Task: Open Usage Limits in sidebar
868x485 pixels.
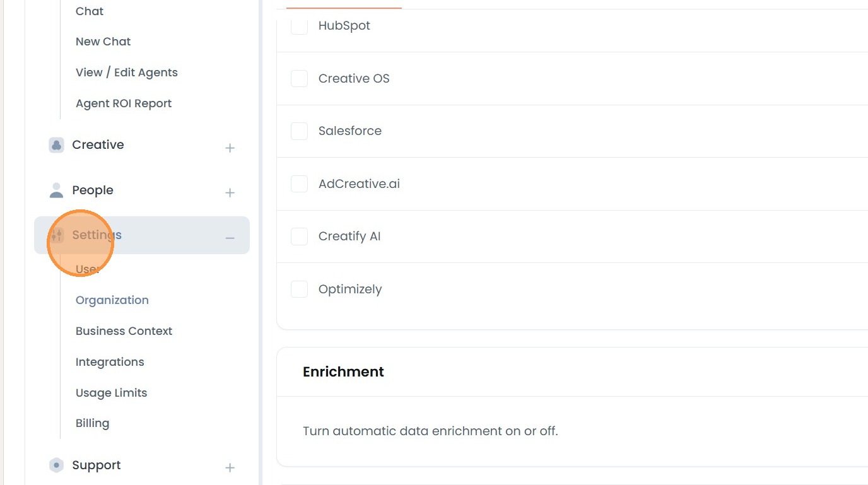Action: point(111,393)
